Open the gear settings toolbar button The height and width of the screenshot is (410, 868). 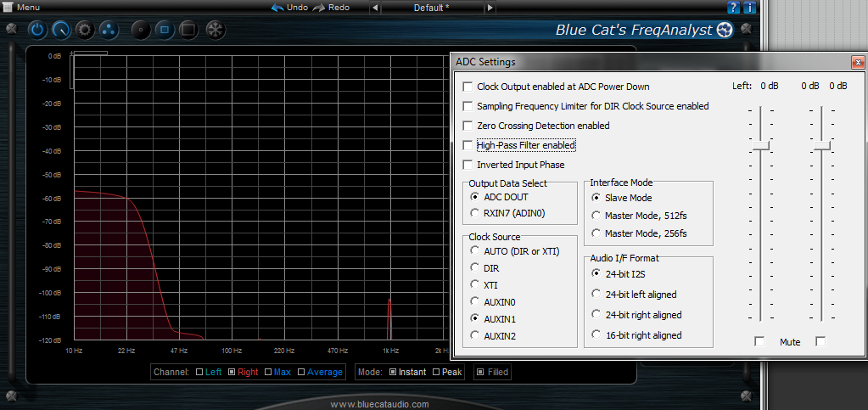(x=85, y=30)
